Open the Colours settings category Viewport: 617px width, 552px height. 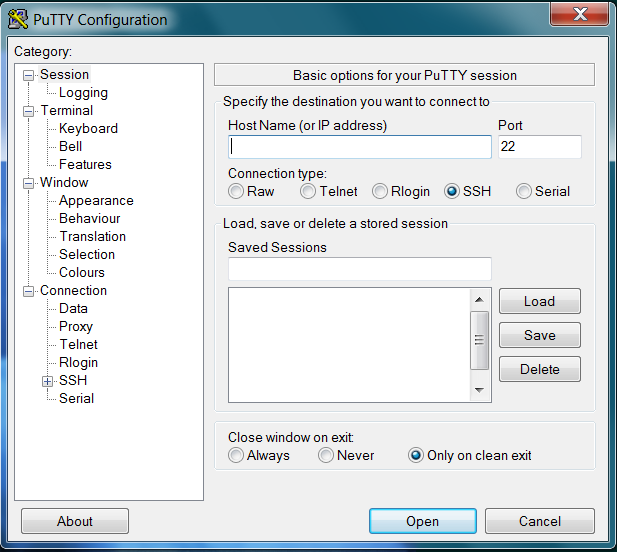coord(82,272)
